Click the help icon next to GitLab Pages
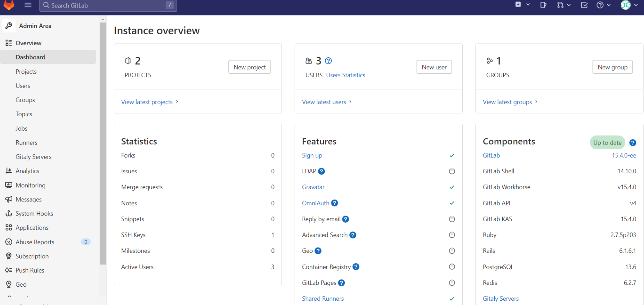The width and height of the screenshot is (644, 305). pyautogui.click(x=341, y=283)
